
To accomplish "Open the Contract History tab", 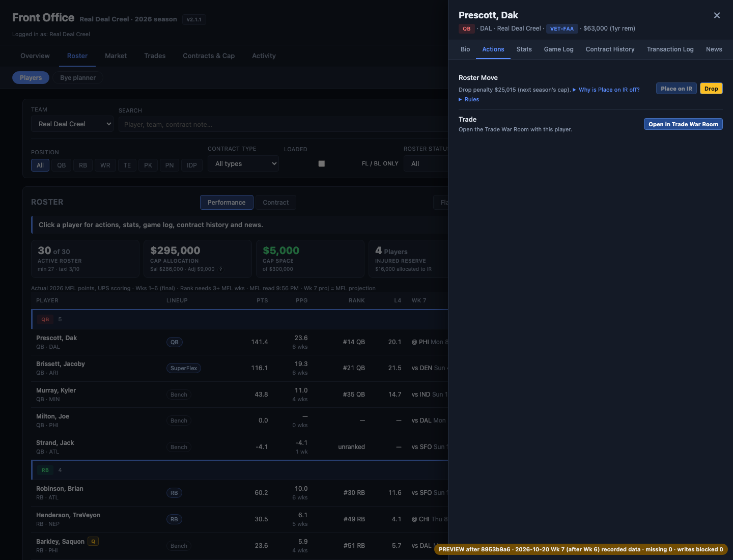I will (x=610, y=49).
